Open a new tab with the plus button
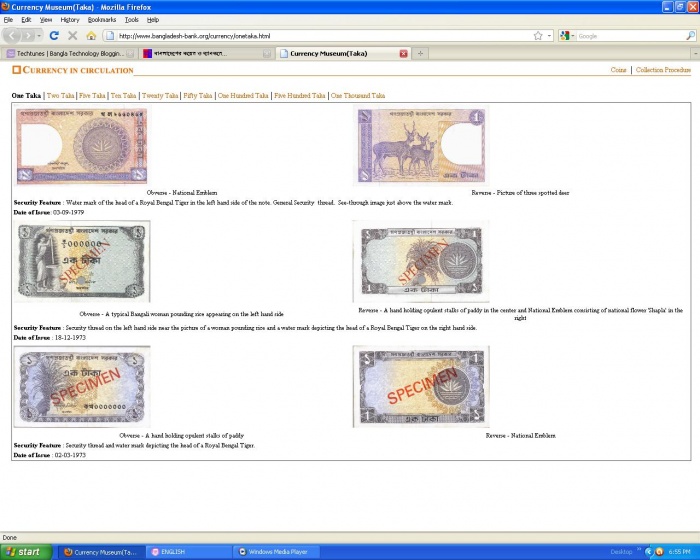The width and height of the screenshot is (700, 560). point(420,54)
